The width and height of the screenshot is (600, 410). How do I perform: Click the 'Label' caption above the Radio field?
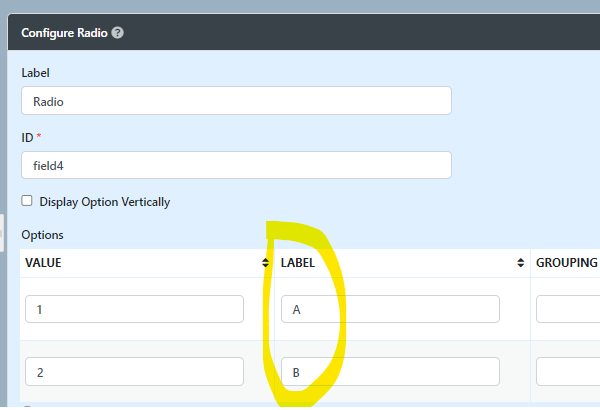[x=35, y=73]
